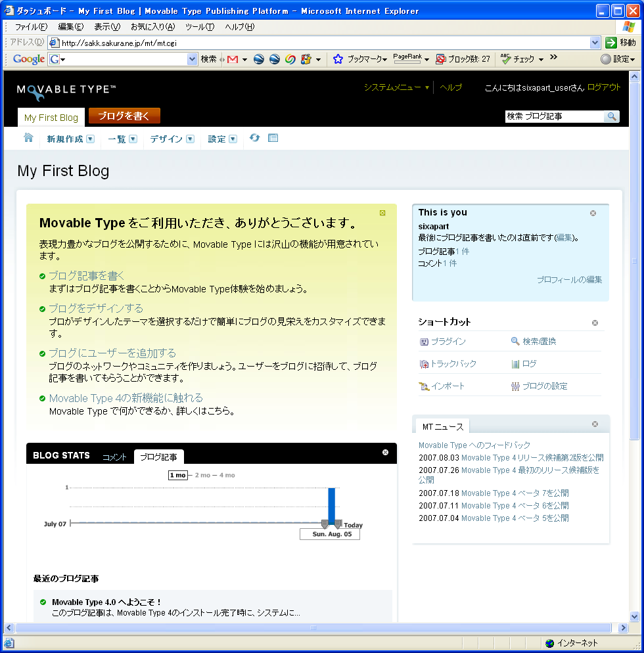Open the 表示 menu
The image size is (644, 653).
[x=107, y=27]
